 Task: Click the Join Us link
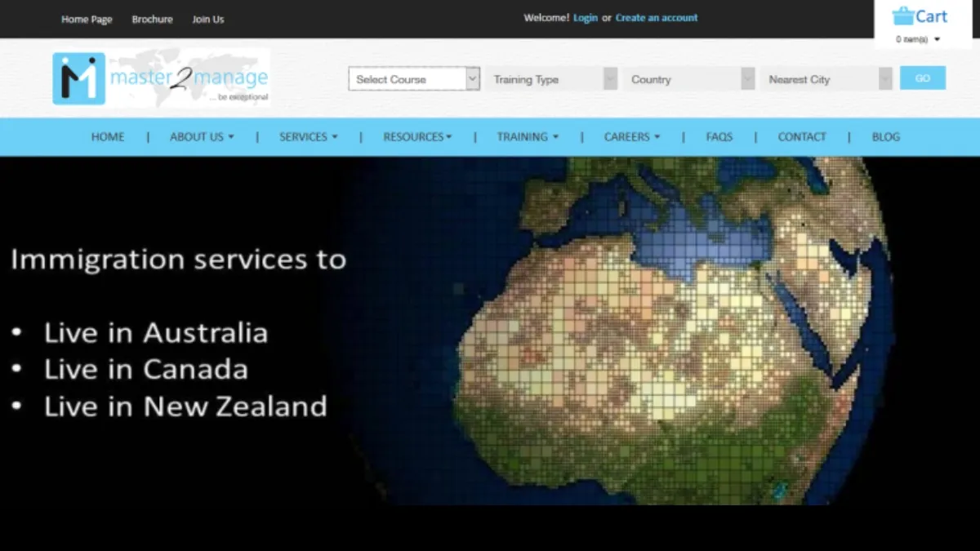click(208, 19)
